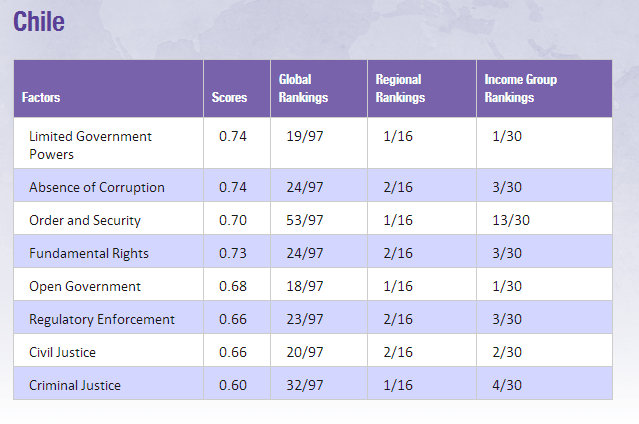Select the Absence of Corruption factor
The height and width of the screenshot is (424, 639).
click(97, 187)
